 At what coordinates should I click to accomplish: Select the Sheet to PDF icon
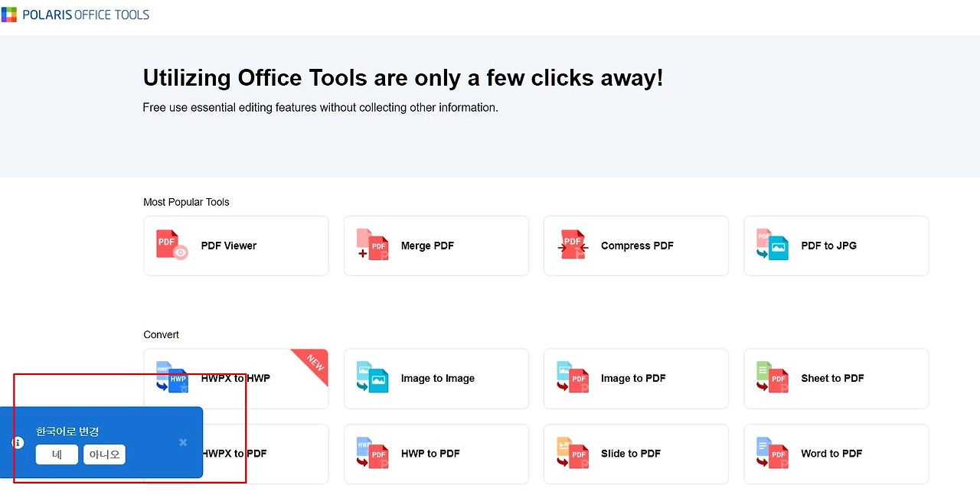[x=773, y=377]
